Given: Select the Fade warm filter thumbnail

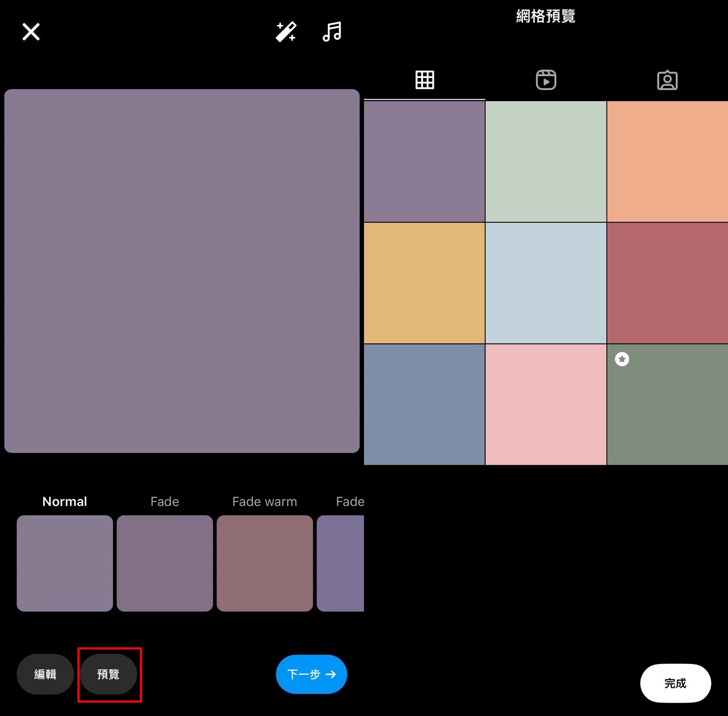Looking at the screenshot, I should (265, 563).
